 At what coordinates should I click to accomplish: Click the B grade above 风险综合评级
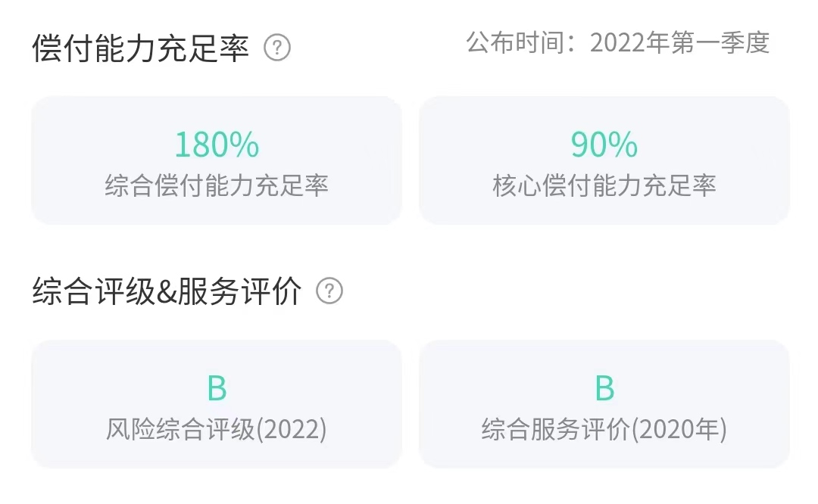pos(217,388)
